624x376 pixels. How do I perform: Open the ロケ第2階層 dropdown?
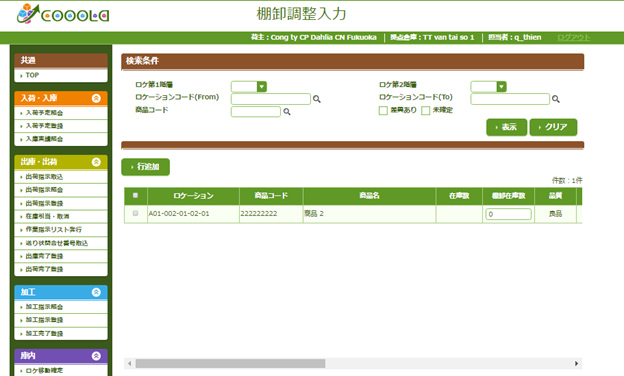coord(488,86)
